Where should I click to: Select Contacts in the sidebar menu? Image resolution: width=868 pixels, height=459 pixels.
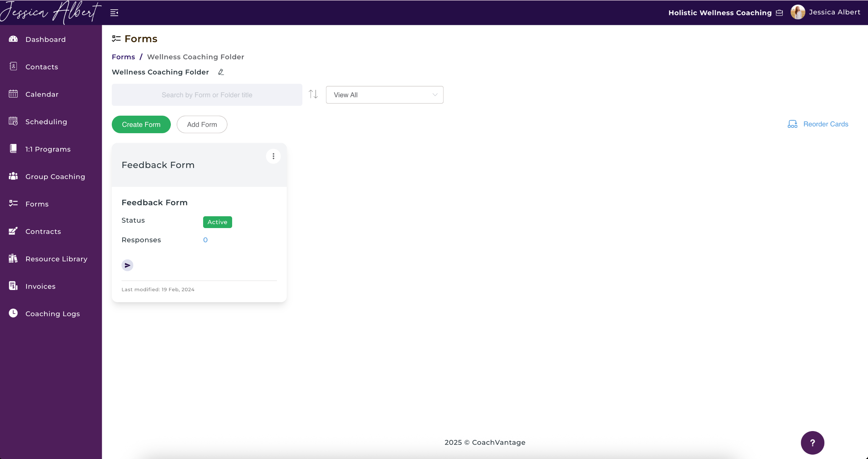42,67
